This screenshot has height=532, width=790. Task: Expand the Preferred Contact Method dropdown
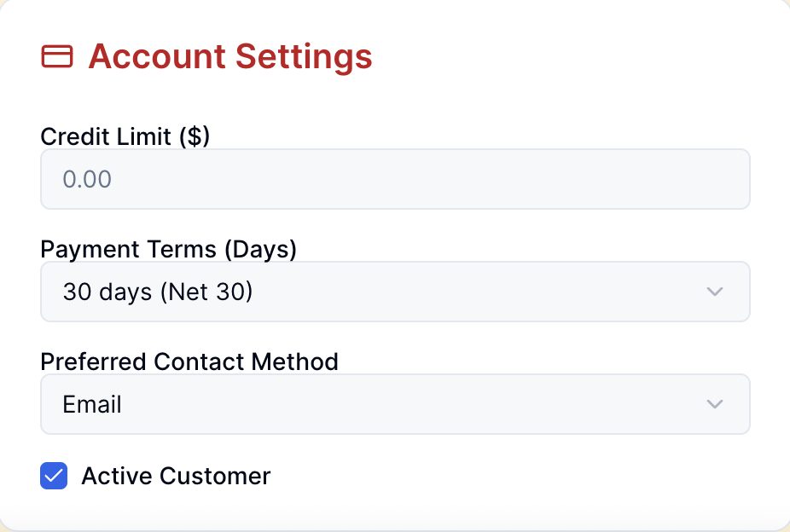tap(395, 404)
